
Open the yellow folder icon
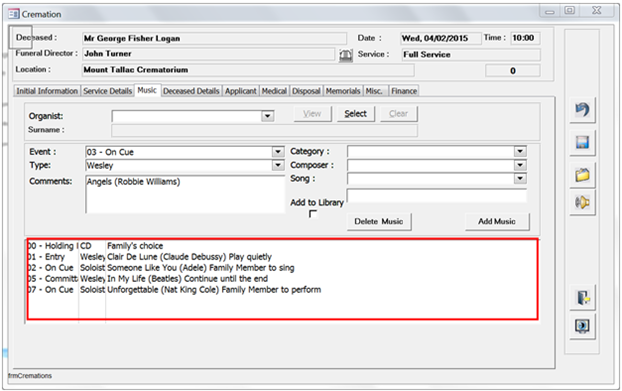click(x=582, y=175)
